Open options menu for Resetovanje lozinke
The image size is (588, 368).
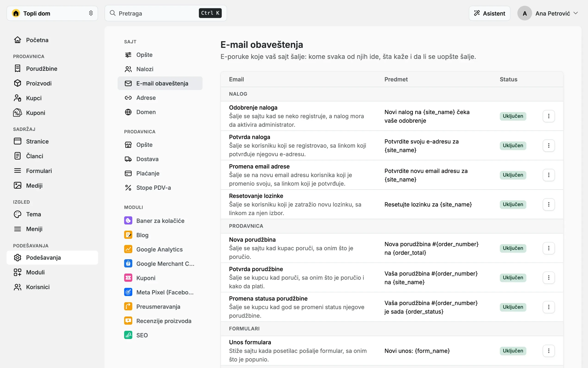[x=549, y=204]
